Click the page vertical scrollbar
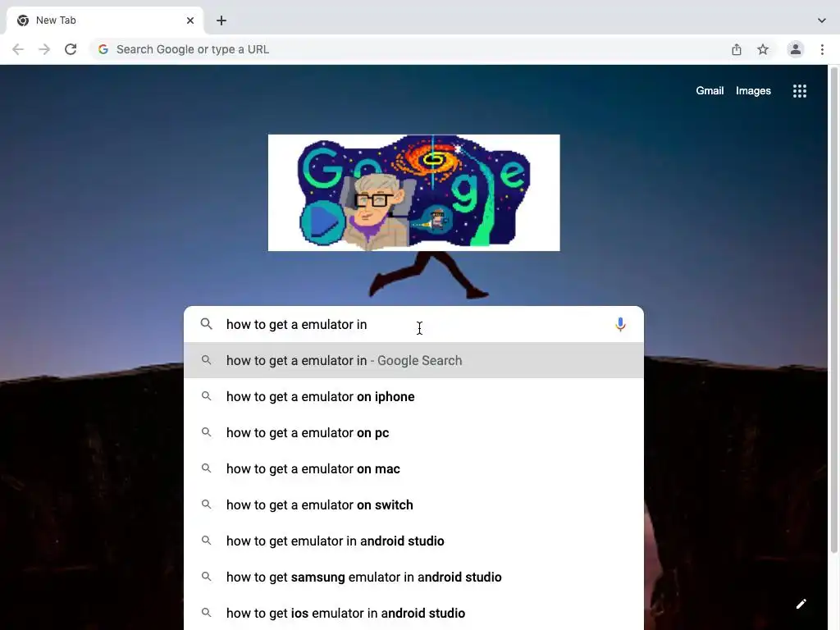Viewport: 840px width, 630px height. click(x=834, y=311)
